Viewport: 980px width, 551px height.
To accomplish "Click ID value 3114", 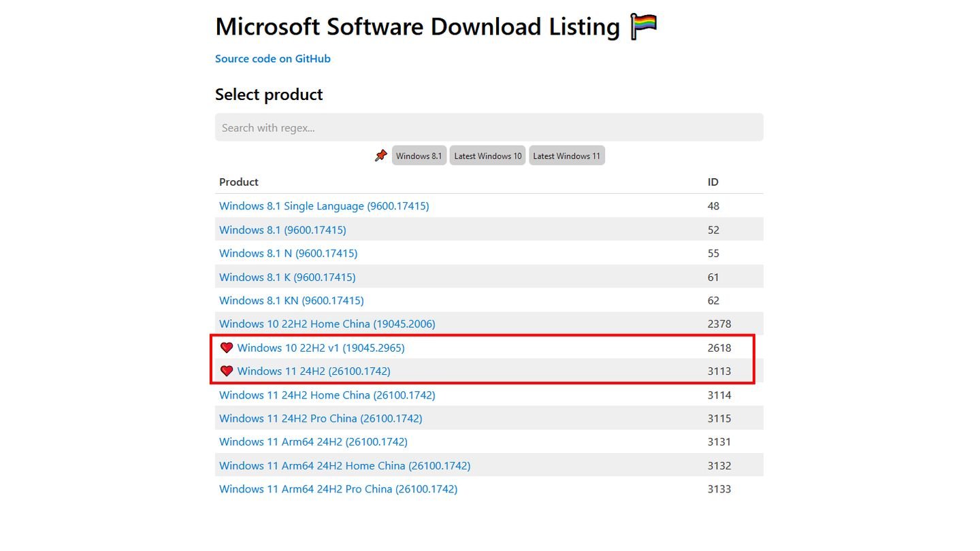I will [719, 395].
